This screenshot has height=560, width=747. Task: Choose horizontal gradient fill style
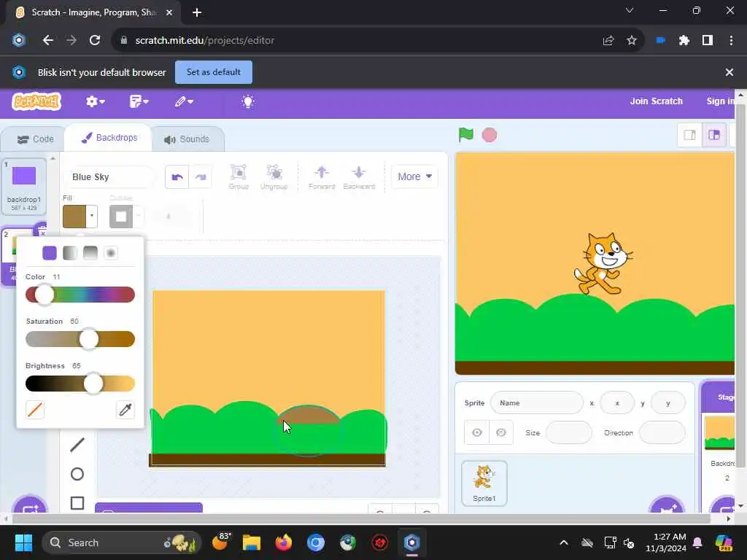(70, 253)
